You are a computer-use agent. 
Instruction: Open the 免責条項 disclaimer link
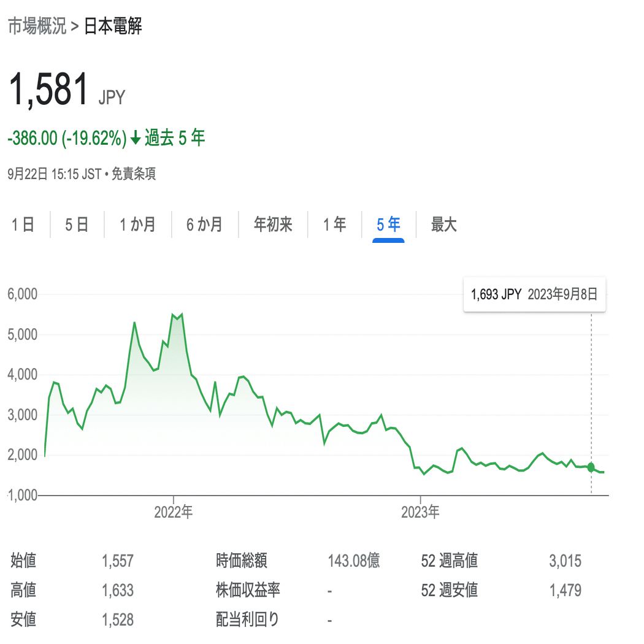[134, 174]
